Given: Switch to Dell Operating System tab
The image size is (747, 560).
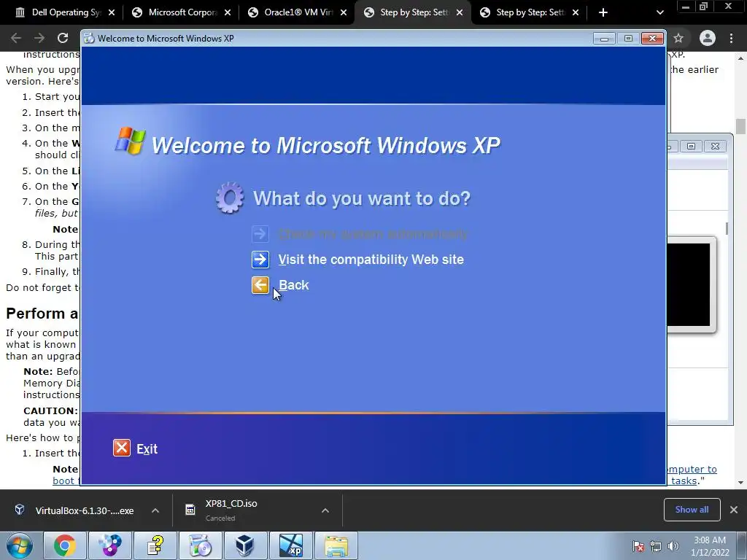Looking at the screenshot, I should click(x=65, y=12).
